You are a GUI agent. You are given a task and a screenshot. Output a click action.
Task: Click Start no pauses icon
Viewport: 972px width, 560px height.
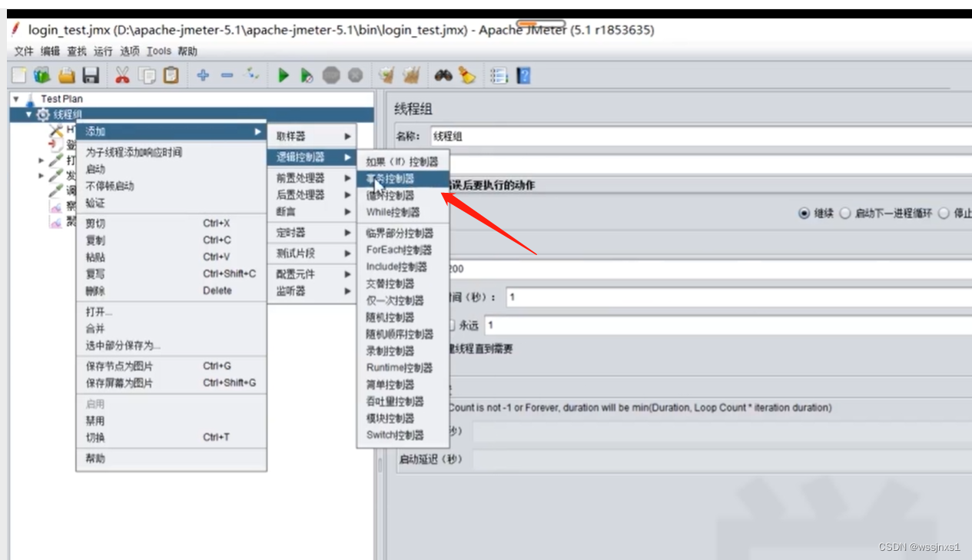point(307,75)
